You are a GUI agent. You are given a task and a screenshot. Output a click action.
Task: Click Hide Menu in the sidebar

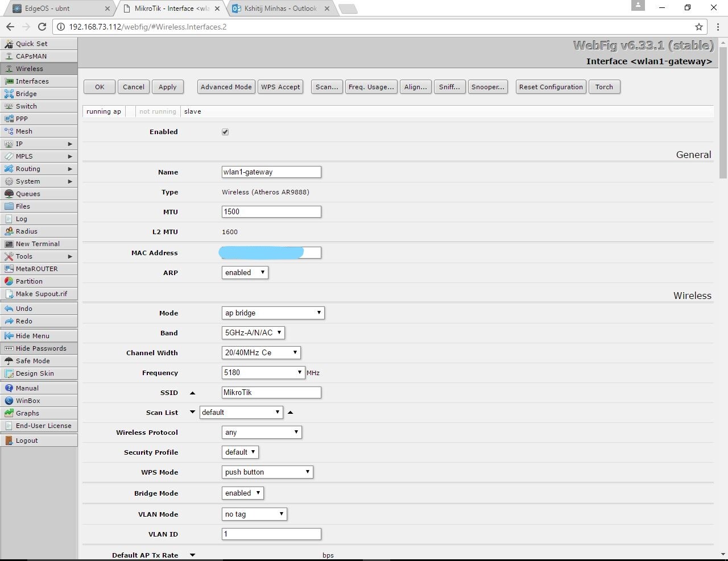pyautogui.click(x=39, y=336)
